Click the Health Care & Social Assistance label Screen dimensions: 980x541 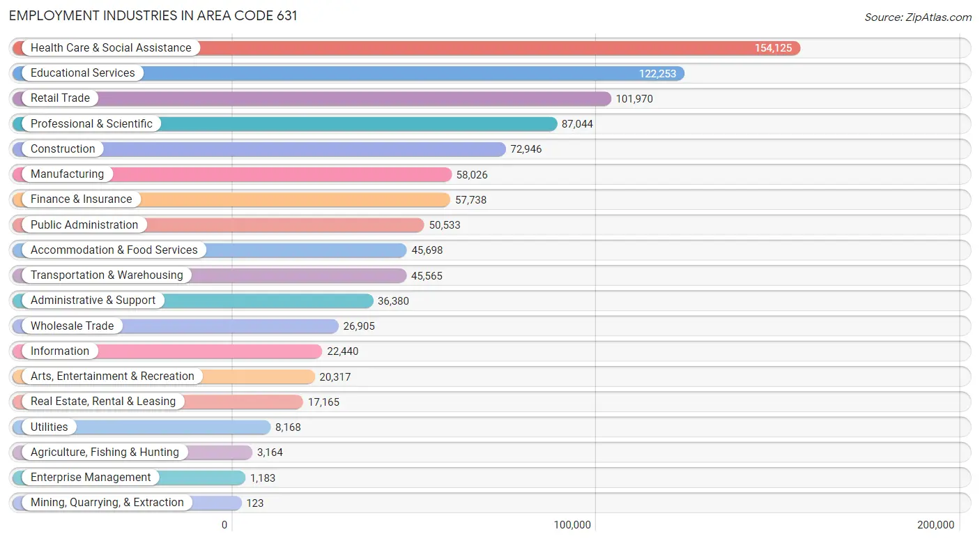click(x=111, y=47)
